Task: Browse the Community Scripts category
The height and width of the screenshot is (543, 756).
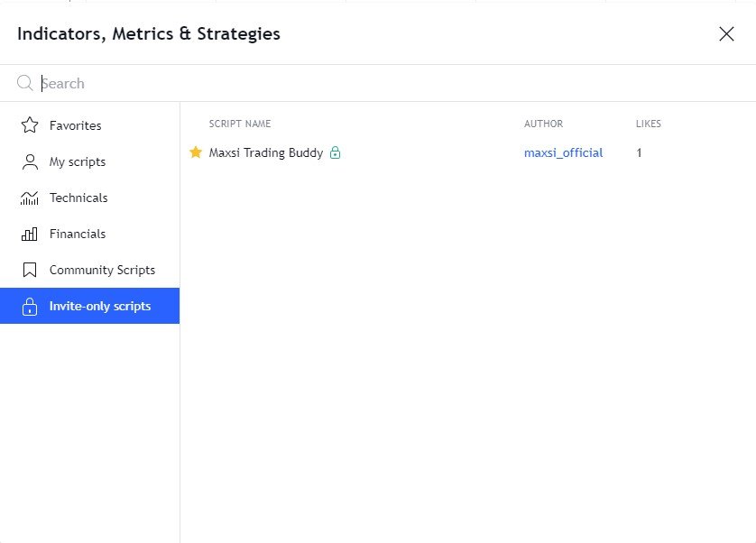Action: click(x=102, y=270)
